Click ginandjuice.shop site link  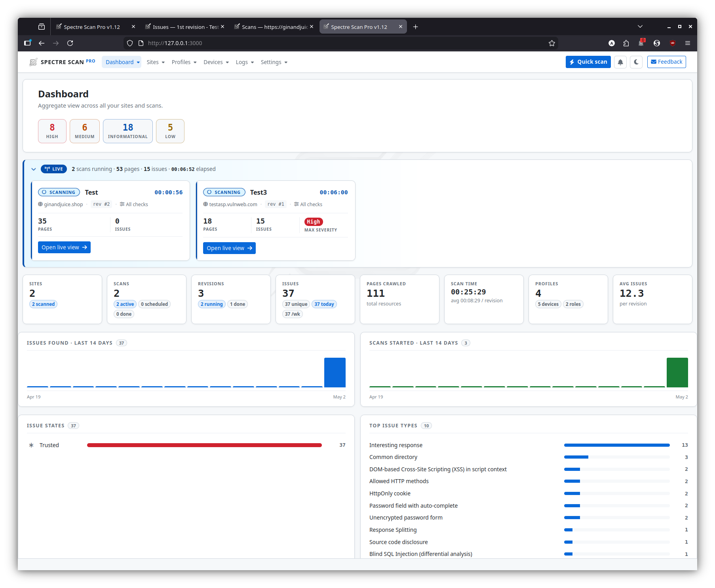point(63,205)
